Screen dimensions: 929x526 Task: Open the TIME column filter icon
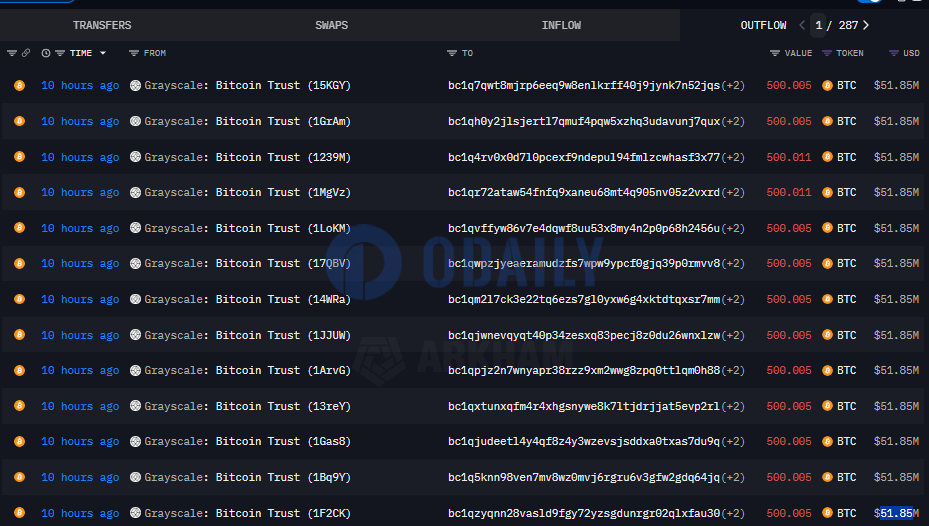tap(60, 53)
